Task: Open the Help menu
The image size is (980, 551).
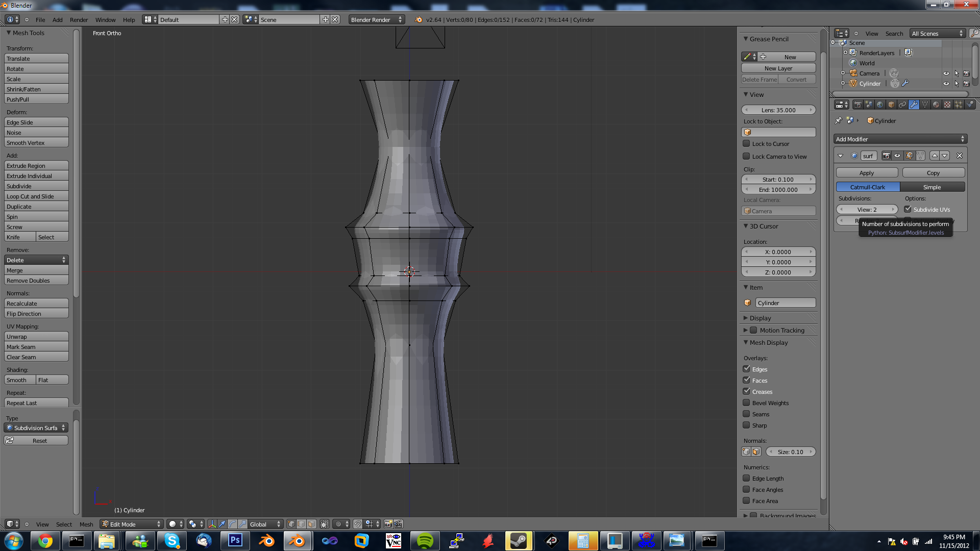Action: 129,19
